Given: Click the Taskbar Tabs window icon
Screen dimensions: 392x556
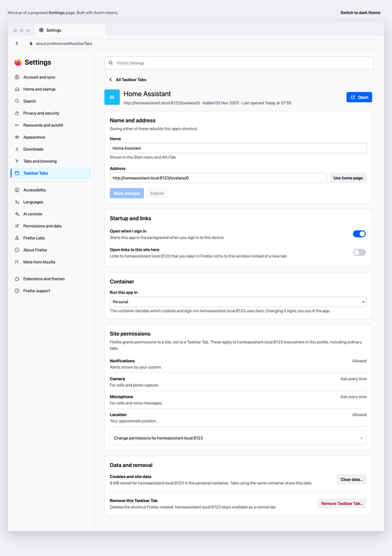Looking at the screenshot, I should [x=17, y=173].
